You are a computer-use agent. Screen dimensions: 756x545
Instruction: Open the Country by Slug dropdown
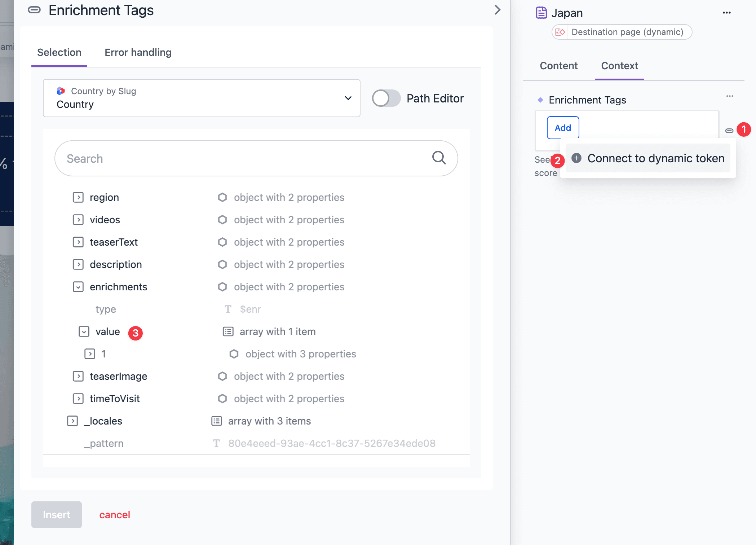coord(202,98)
